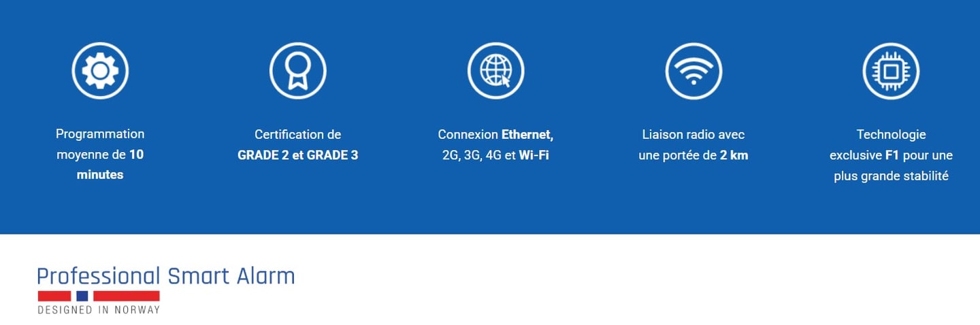The width and height of the screenshot is (980, 325).
Task: Click the blue square in the Norway flag bar
Action: point(82,296)
